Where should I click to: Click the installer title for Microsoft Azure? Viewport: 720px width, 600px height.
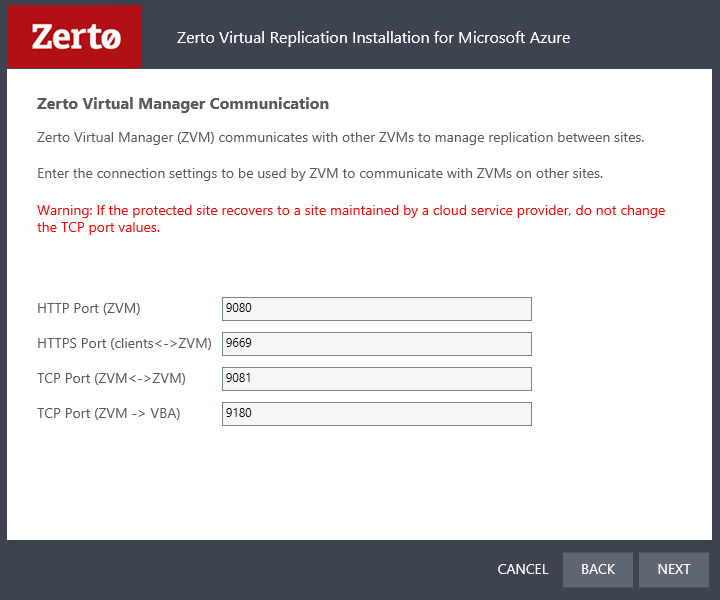point(373,38)
